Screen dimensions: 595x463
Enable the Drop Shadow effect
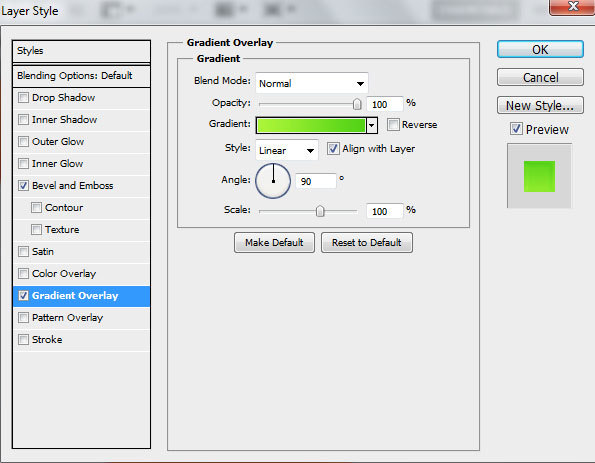pyautogui.click(x=23, y=98)
